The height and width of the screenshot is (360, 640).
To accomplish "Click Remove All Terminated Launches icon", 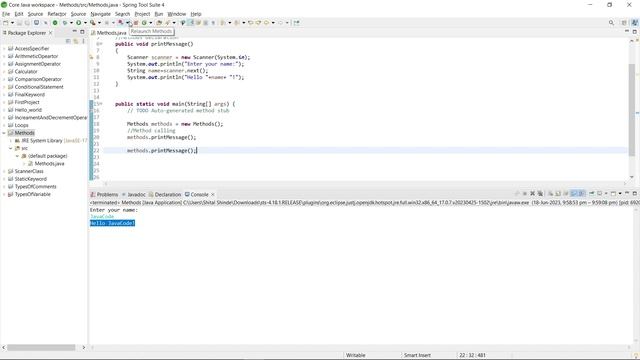I will point(540,193).
